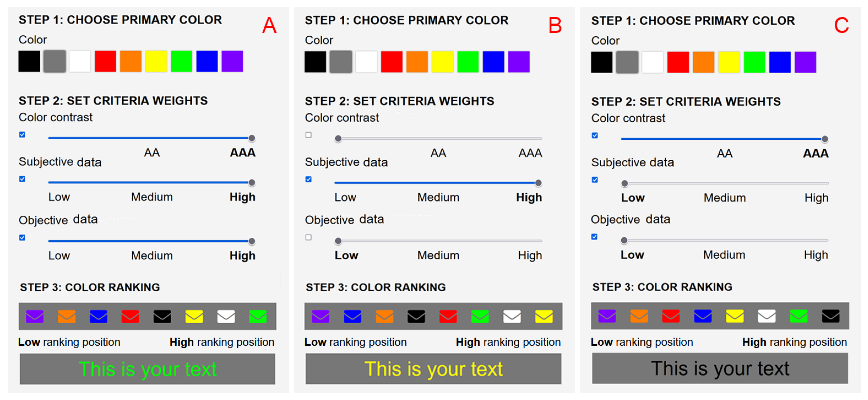Screen dimensions: 868x400
Task: Uncheck the Subjective data checkbox in panel A
Action: click(22, 179)
